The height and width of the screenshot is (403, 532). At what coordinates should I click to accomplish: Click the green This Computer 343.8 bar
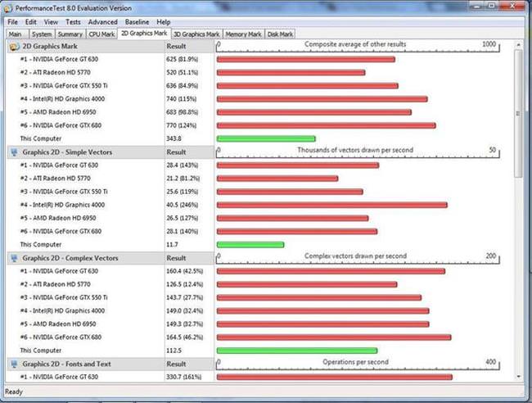pos(266,138)
